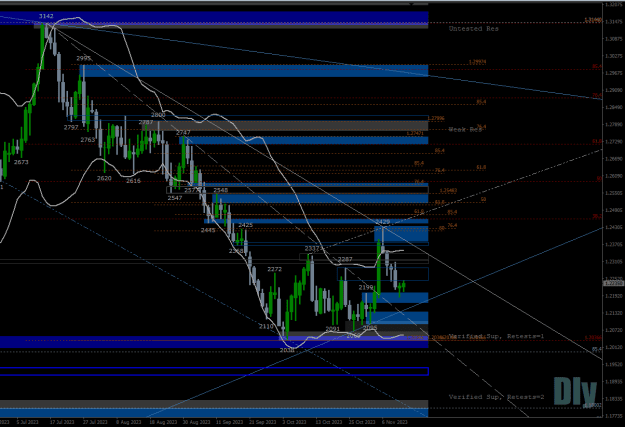This screenshot has width=625, height=427.
Task: Click the 1.30875 price scale value
Action: (614, 39)
